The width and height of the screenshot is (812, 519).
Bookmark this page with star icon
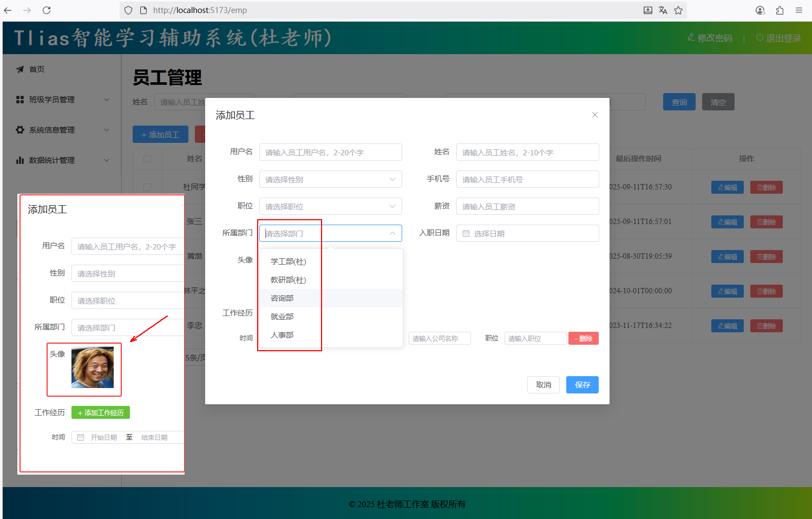click(678, 10)
